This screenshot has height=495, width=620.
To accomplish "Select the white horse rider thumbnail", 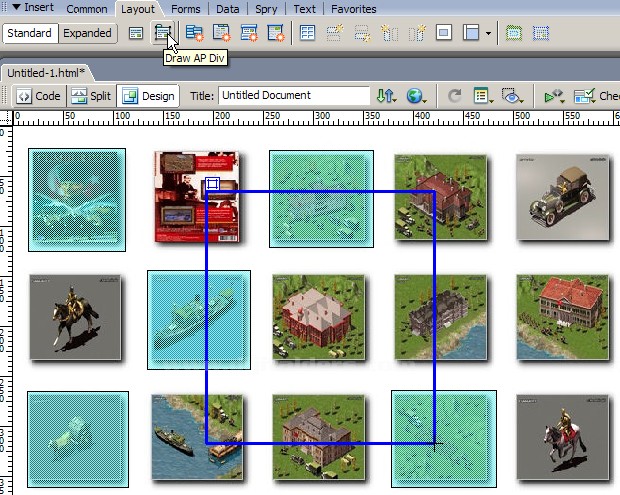I will pos(563,437).
